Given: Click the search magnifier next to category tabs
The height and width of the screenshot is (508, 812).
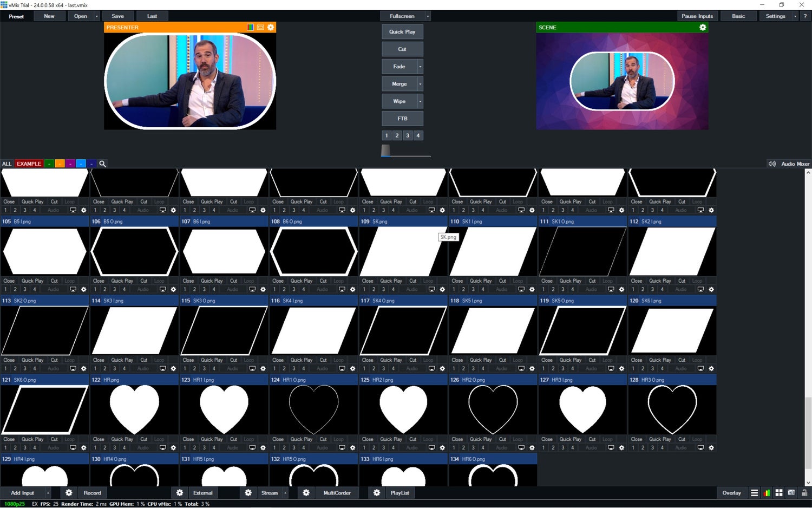Looking at the screenshot, I should 102,164.
